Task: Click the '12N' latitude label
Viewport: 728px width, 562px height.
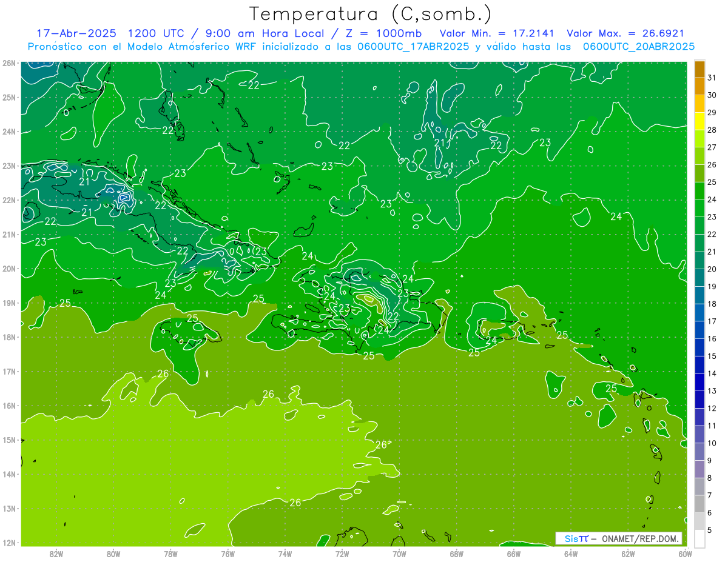Action: (9, 543)
